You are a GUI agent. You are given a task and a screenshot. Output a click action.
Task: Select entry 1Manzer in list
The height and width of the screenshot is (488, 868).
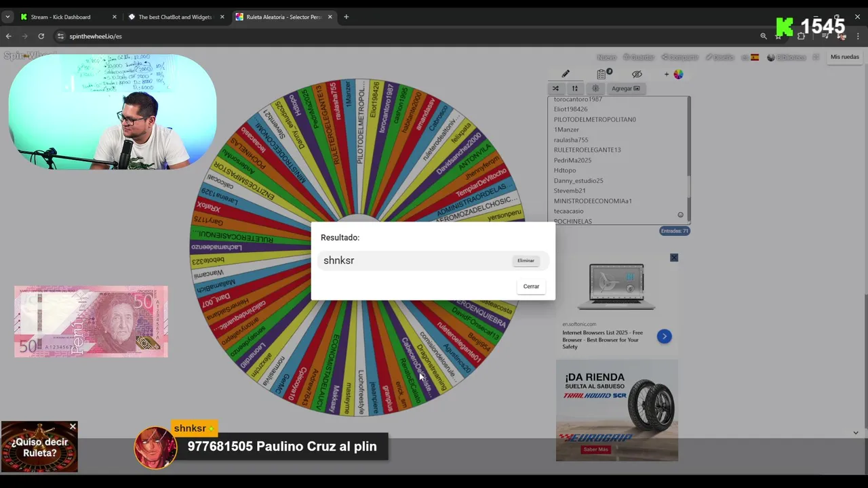coord(566,129)
